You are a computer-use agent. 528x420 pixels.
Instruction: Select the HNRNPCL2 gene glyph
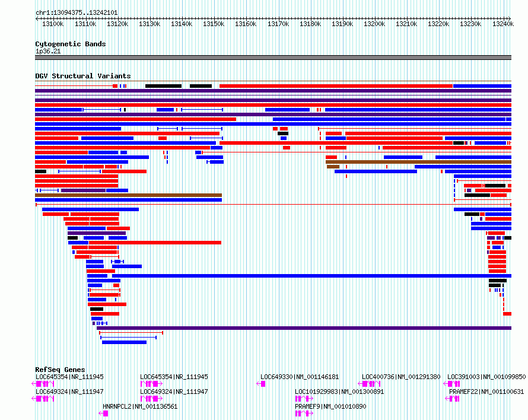pyautogui.click(x=103, y=413)
